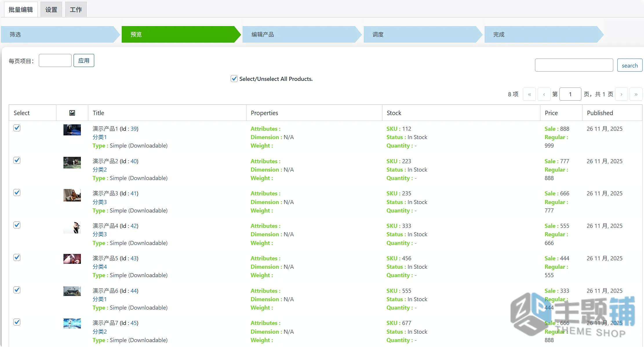Switch to the 批量编辑 tab
Image resolution: width=644 pixels, height=347 pixels.
[x=21, y=10]
